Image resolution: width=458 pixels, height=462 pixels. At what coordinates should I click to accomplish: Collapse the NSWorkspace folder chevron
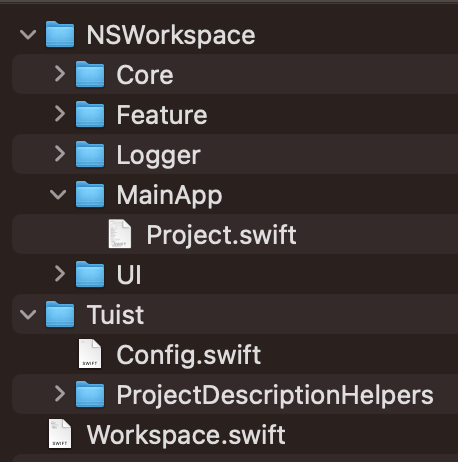[x=28, y=34]
